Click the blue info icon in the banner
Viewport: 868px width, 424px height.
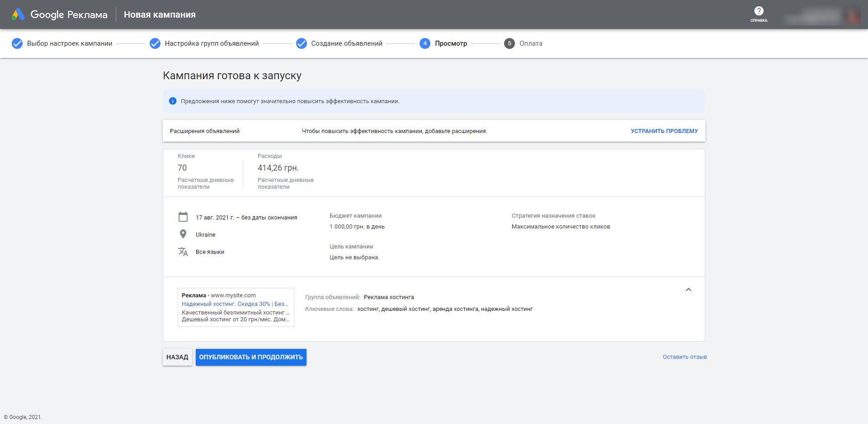(173, 101)
